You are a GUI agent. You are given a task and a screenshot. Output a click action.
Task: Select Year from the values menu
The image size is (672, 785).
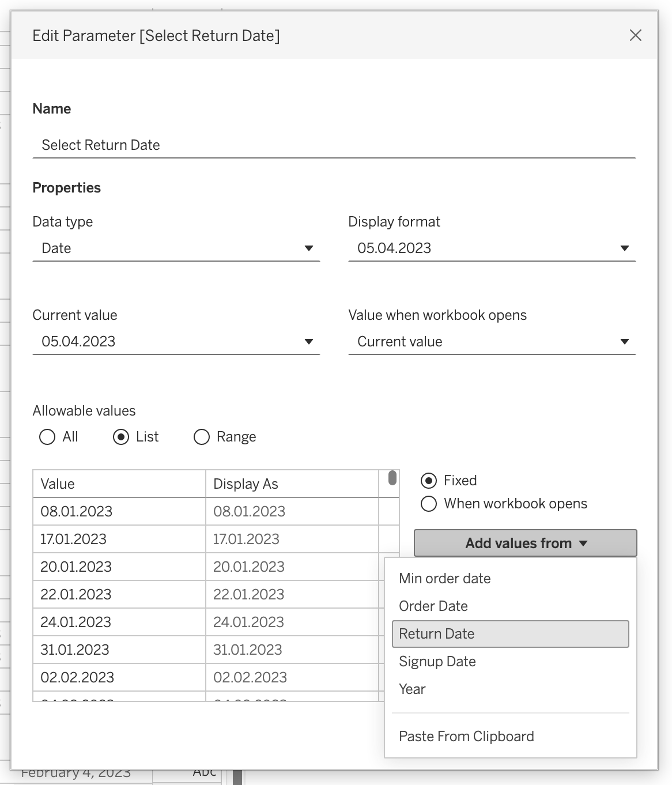[412, 689]
